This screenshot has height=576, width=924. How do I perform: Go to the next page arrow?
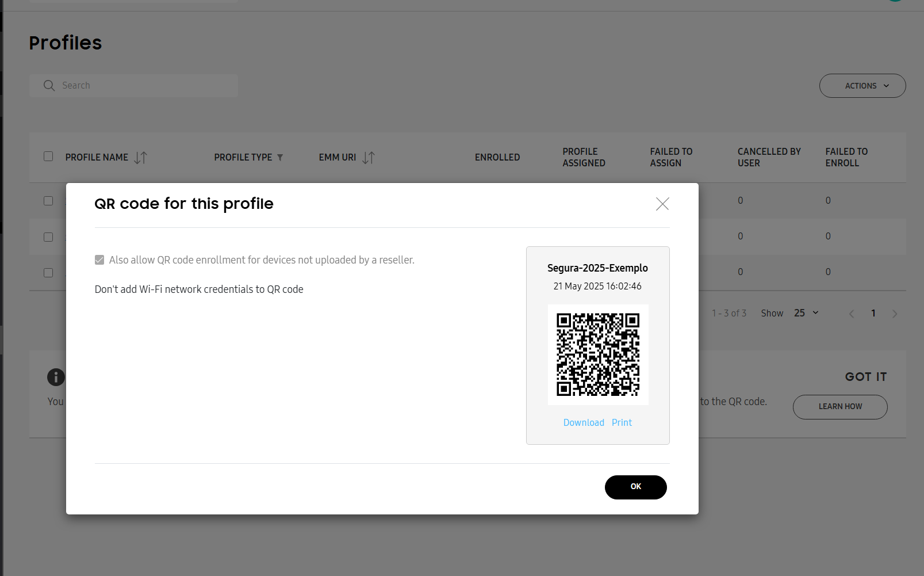pos(895,314)
